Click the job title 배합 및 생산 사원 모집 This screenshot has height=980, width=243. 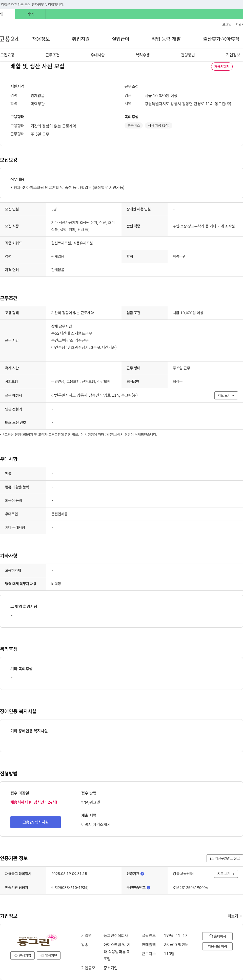click(x=37, y=66)
